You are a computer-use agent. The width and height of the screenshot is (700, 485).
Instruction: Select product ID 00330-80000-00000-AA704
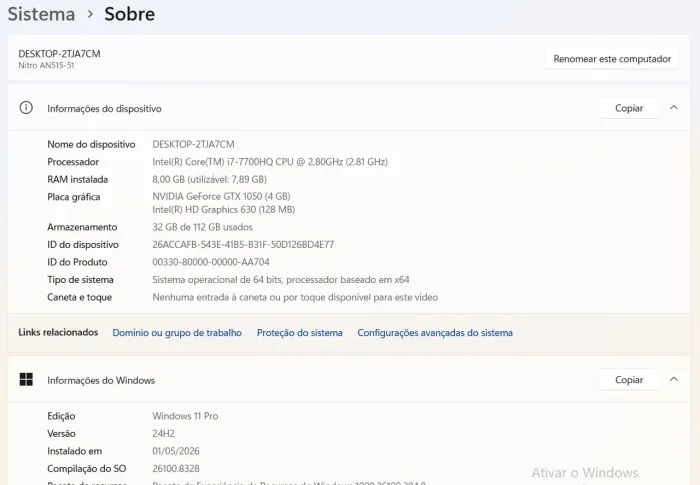[x=211, y=262]
